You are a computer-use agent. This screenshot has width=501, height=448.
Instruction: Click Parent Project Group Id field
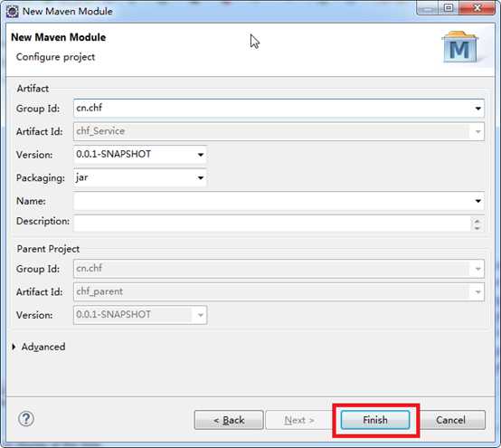click(279, 269)
